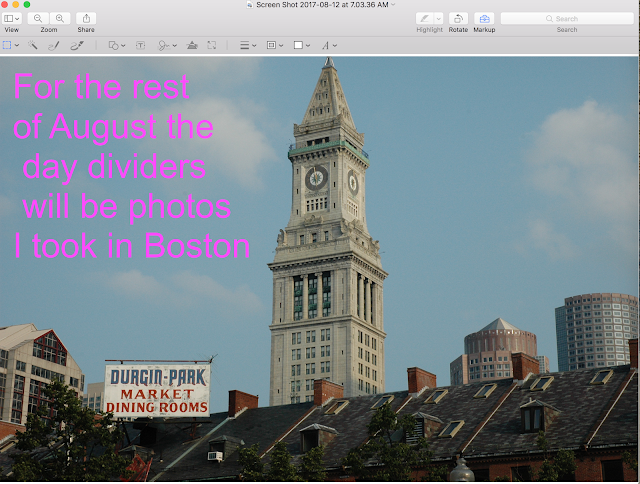The width and height of the screenshot is (640, 484).
Task: Click the Highlight pen button
Action: [424, 18]
